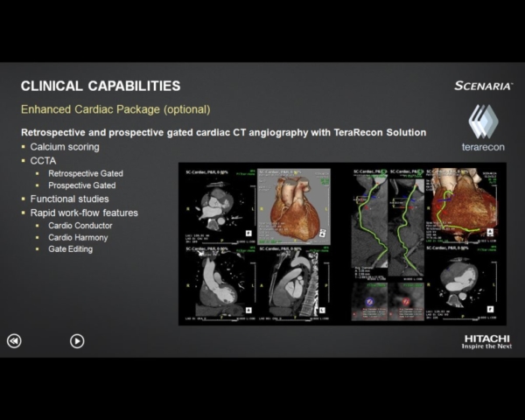Click the blue vessel cross-section image
The image size is (525, 420).
click(x=368, y=302)
